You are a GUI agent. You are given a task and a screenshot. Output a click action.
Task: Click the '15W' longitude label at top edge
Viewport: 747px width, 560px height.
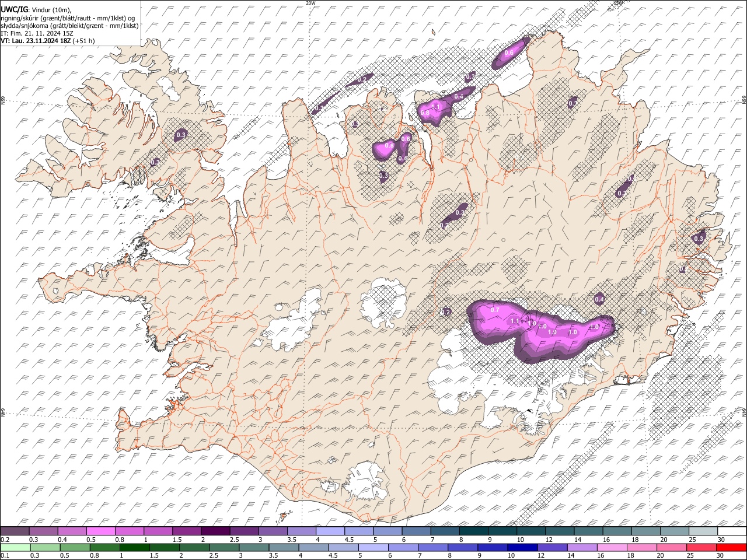617,3
